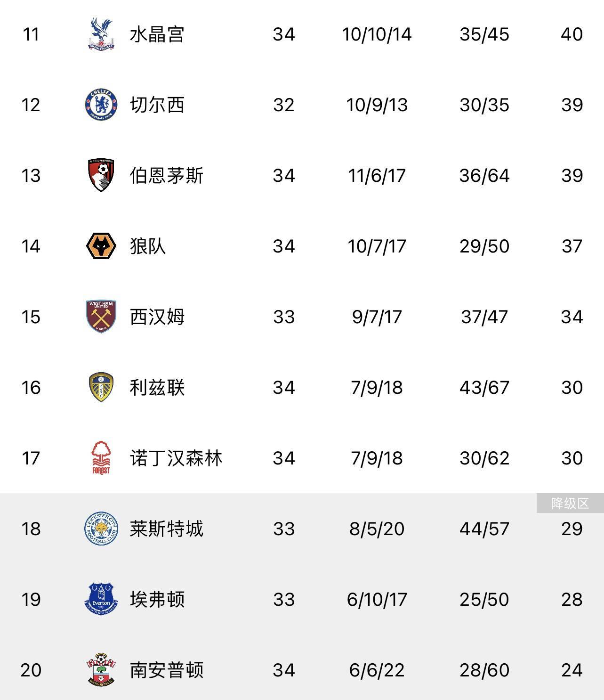
Task: Tap the Wolves club crest
Action: [101, 246]
